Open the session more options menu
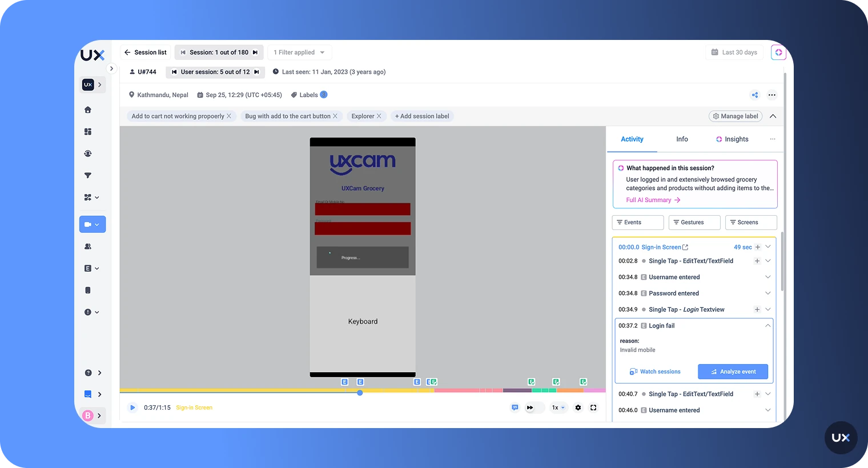Image resolution: width=868 pixels, height=468 pixels. (772, 95)
